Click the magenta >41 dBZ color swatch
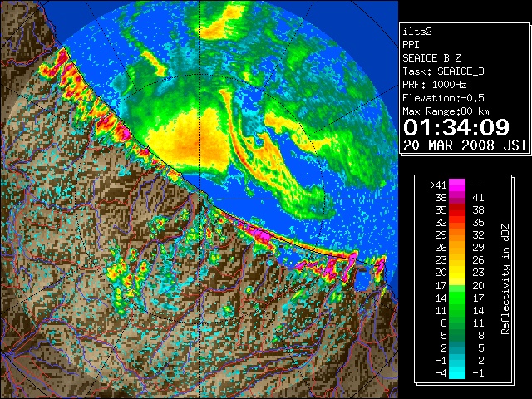Screen dimensions: 532x399 [x=457, y=185]
